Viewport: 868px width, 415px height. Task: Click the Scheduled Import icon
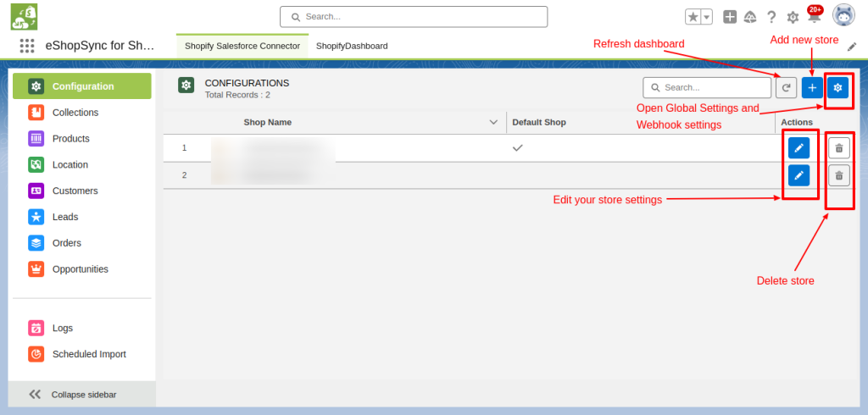[36, 354]
